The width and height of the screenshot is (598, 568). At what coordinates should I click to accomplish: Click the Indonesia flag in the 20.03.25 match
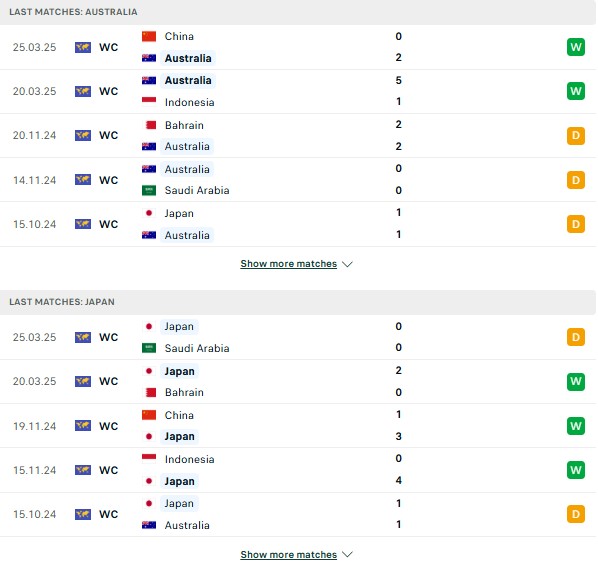pos(149,102)
